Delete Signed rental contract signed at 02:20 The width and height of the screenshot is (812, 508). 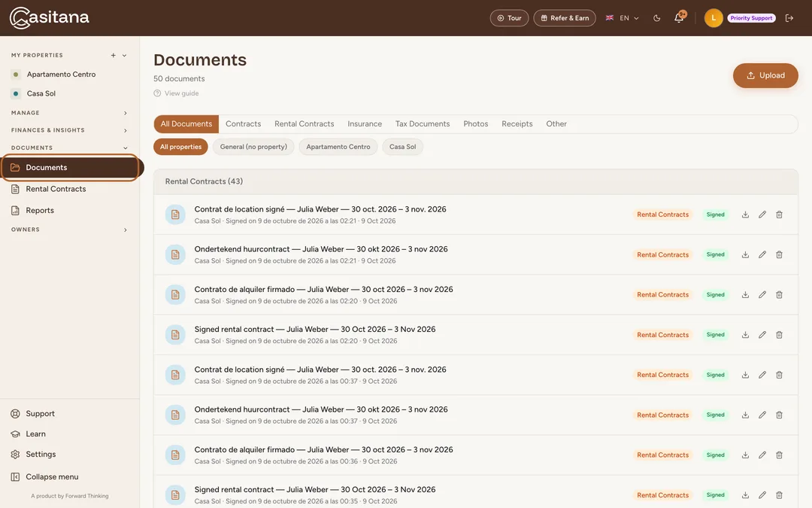pyautogui.click(x=779, y=335)
